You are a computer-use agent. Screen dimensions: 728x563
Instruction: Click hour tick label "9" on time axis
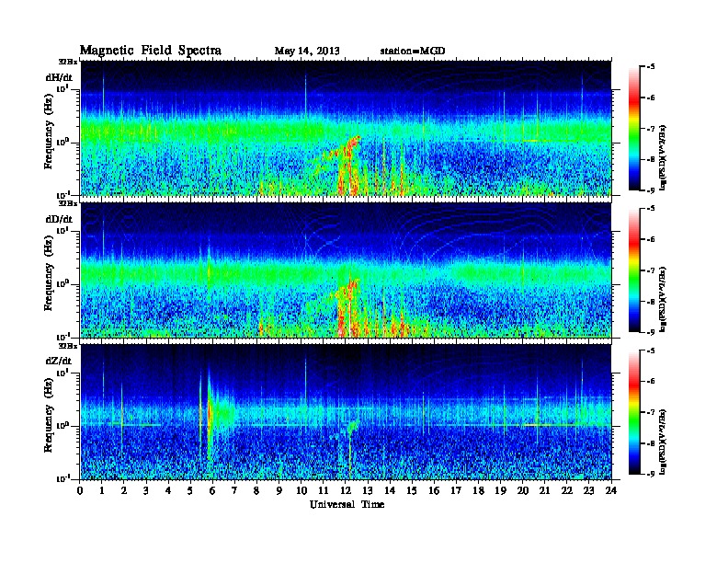tap(279, 491)
